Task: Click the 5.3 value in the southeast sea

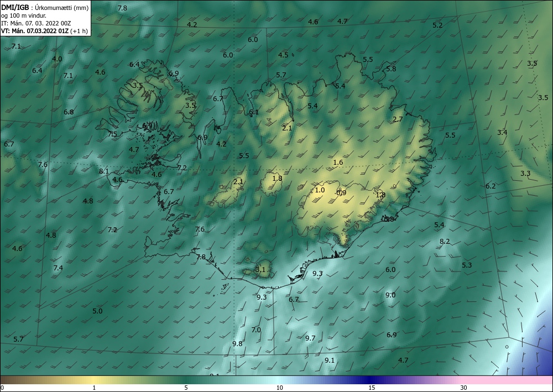Action: tap(467, 265)
